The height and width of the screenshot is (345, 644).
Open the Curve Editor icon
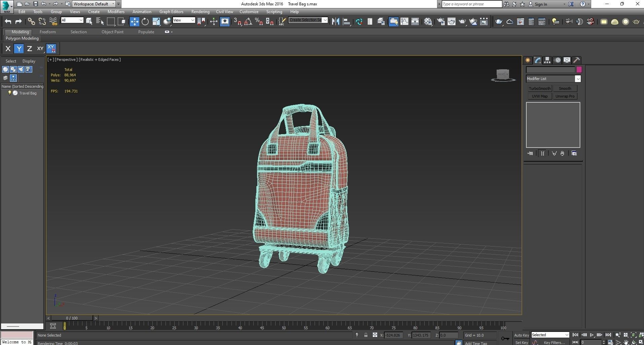point(404,22)
